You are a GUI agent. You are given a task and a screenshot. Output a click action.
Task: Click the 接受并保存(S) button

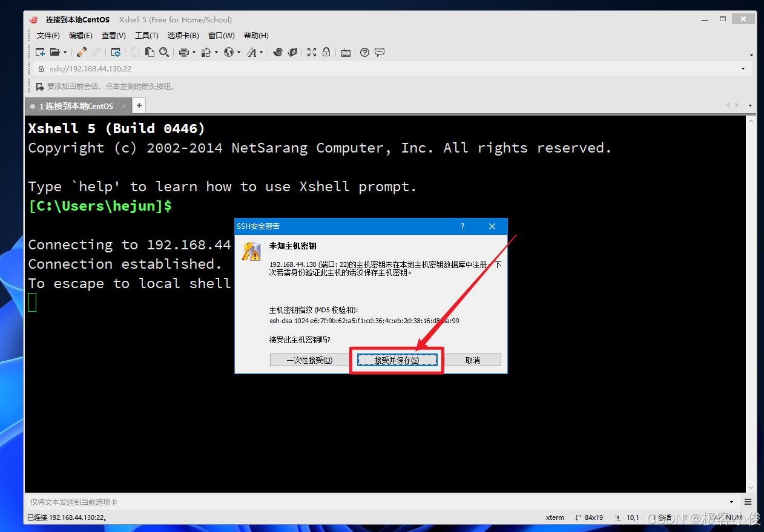tap(397, 360)
